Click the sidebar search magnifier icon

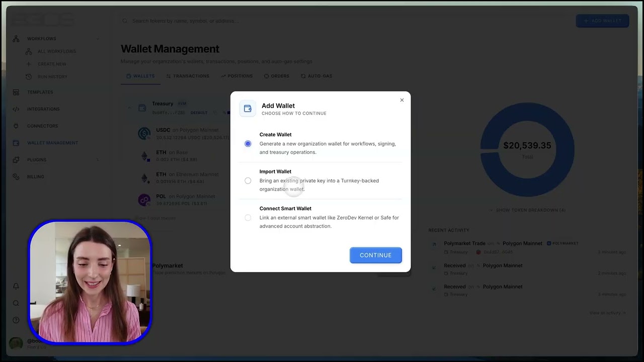(16, 303)
